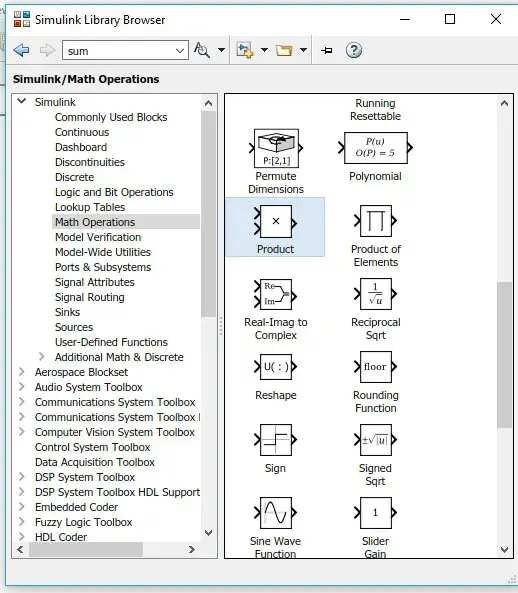The height and width of the screenshot is (593, 518).
Task: Click the block pane vertical scrollbar thumb
Action: [x=504, y=355]
